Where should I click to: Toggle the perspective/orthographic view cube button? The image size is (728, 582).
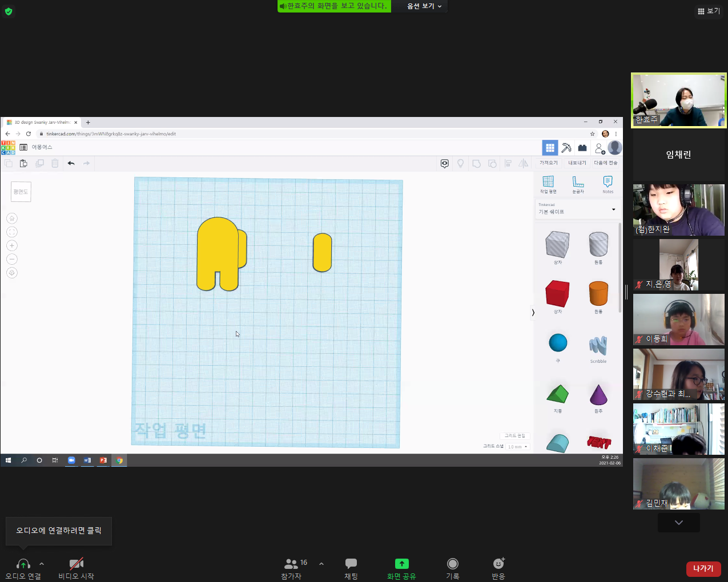[x=11, y=273]
